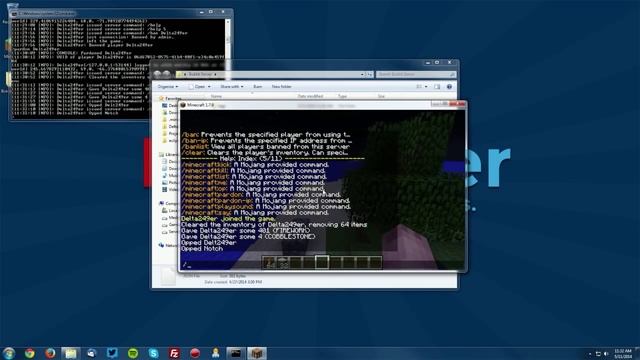This screenshot has width=640, height=360.
Task: Open the red circle recorder taskbar icon
Action: pos(195,353)
